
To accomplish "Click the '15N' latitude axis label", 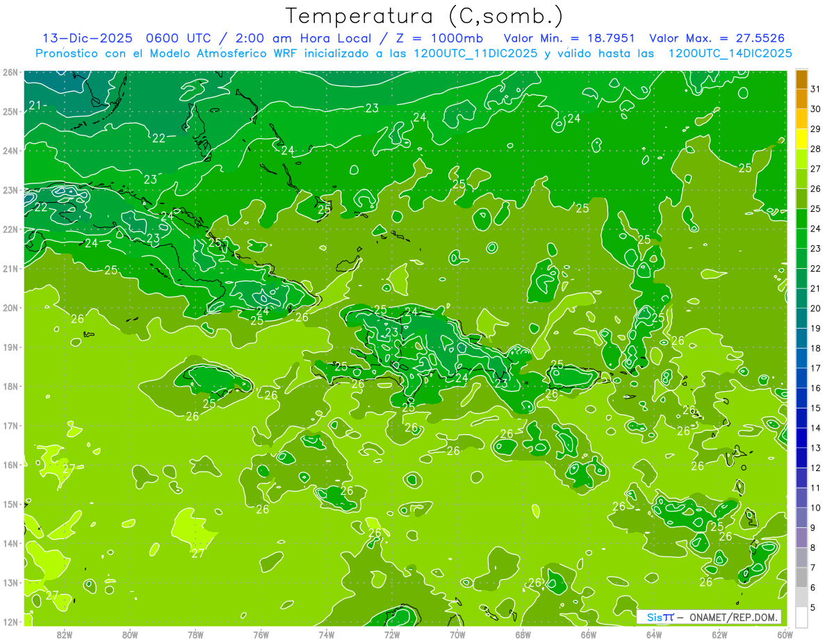I will click(x=10, y=504).
